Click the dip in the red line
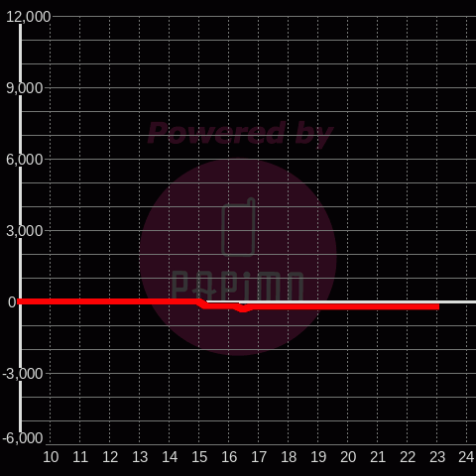Screen dimensions: 476x476 [243, 309]
